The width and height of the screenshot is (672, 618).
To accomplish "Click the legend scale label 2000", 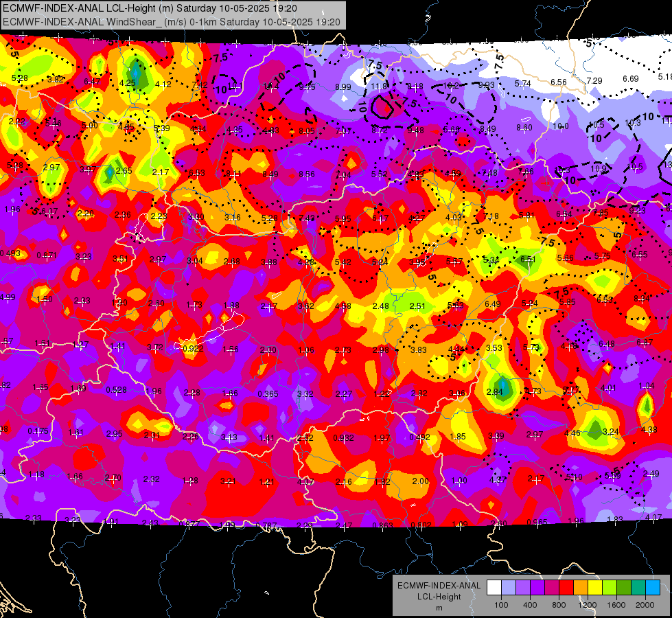I will pyautogui.click(x=645, y=605).
